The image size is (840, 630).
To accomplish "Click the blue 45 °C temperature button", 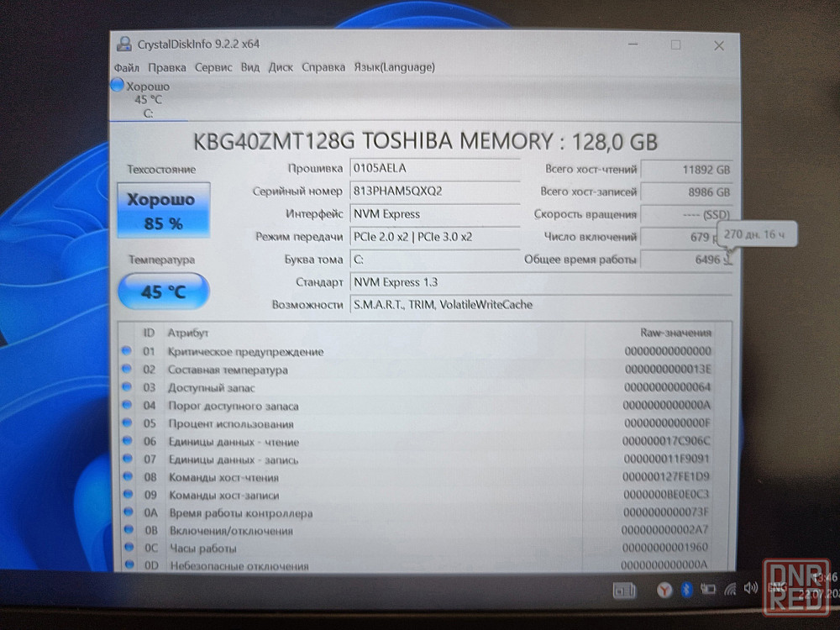I will [164, 291].
